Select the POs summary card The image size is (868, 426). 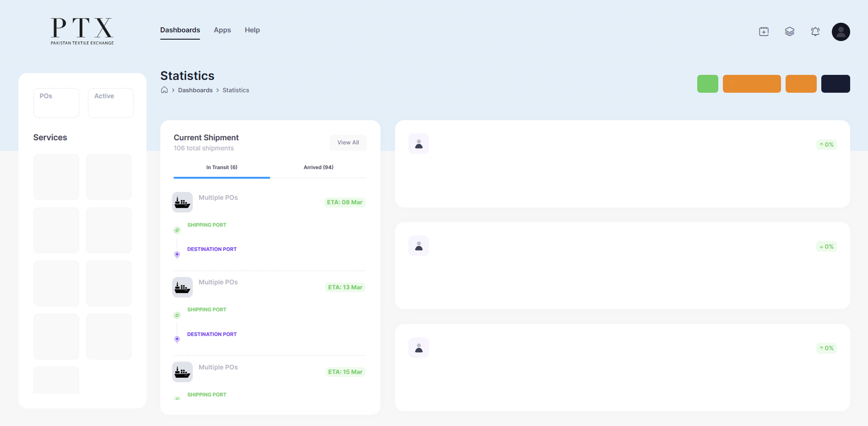tap(56, 103)
